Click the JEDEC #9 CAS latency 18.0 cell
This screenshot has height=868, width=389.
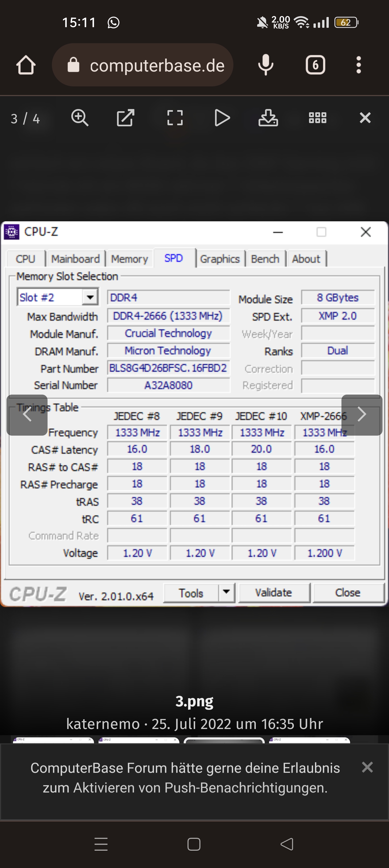tap(200, 449)
